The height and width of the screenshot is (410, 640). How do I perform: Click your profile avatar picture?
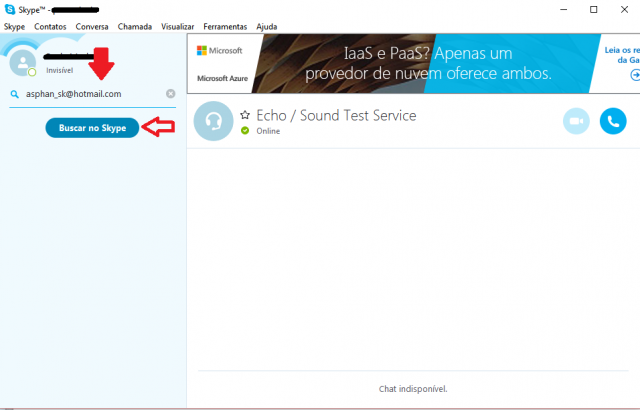pyautogui.click(x=22, y=62)
